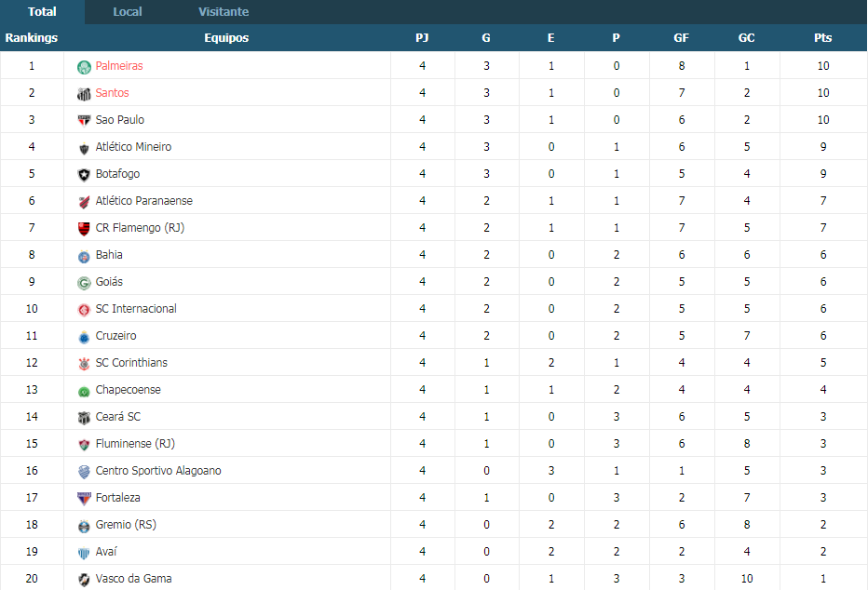Click the Gremio (RS) badge icon

[x=84, y=525]
